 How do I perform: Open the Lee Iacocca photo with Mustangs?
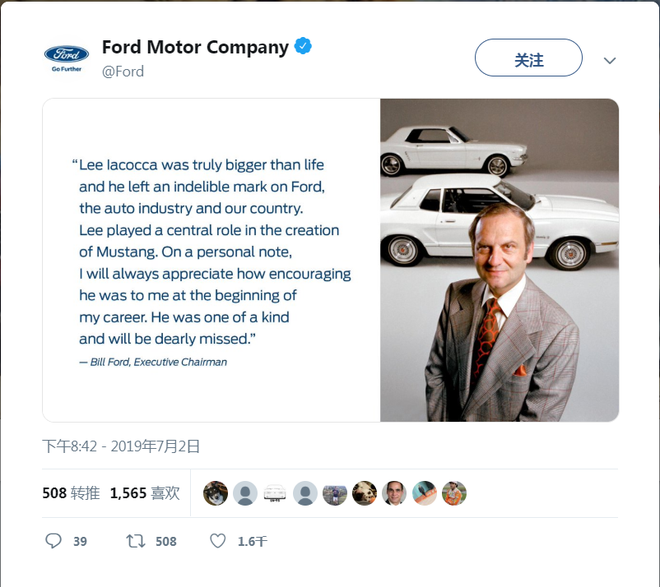[500, 260]
